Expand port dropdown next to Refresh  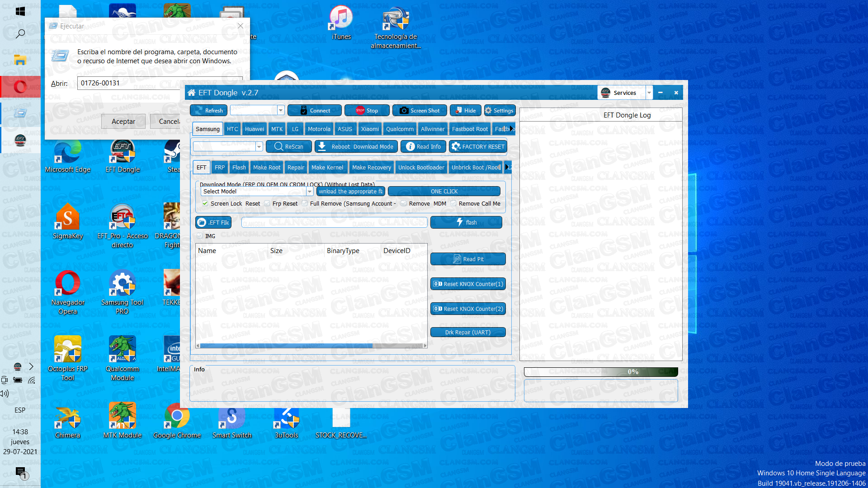click(x=281, y=110)
